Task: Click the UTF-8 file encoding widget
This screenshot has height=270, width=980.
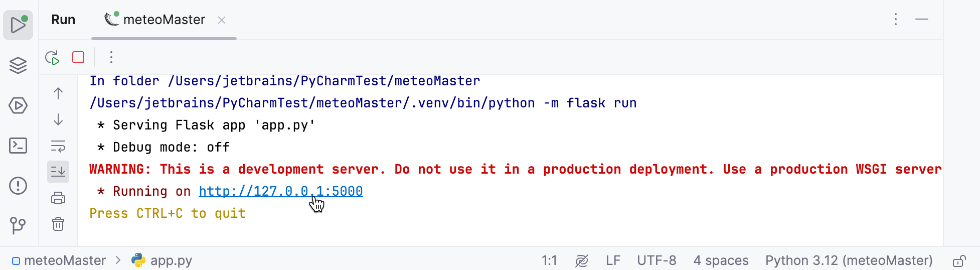Action: point(657,260)
